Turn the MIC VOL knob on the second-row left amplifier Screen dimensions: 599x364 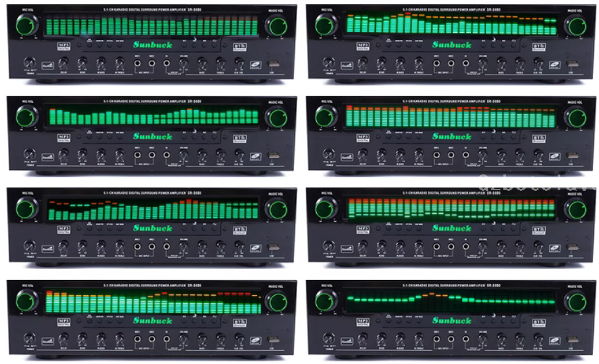click(x=27, y=117)
